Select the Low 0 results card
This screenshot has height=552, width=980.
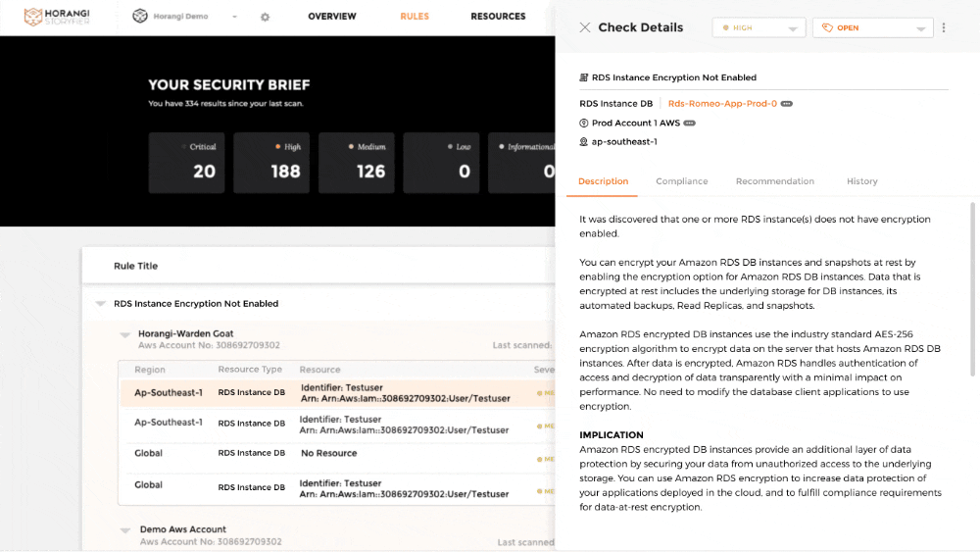(441, 163)
